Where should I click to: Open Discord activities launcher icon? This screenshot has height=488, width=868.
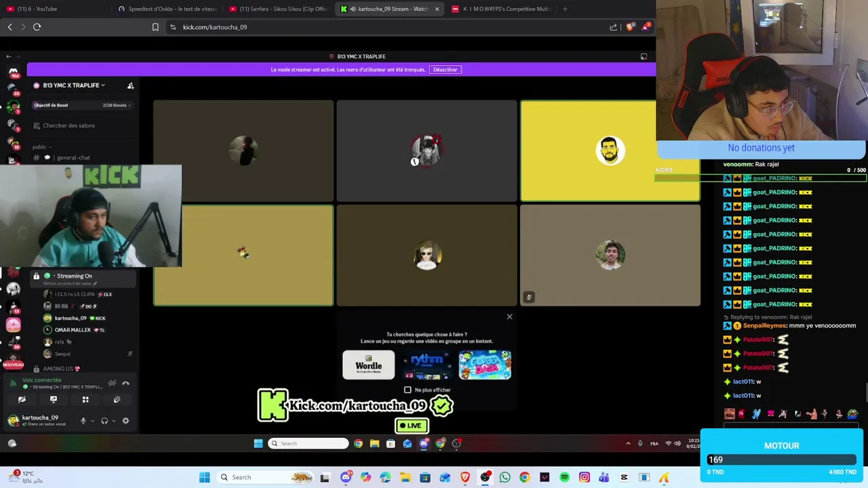pos(85,400)
